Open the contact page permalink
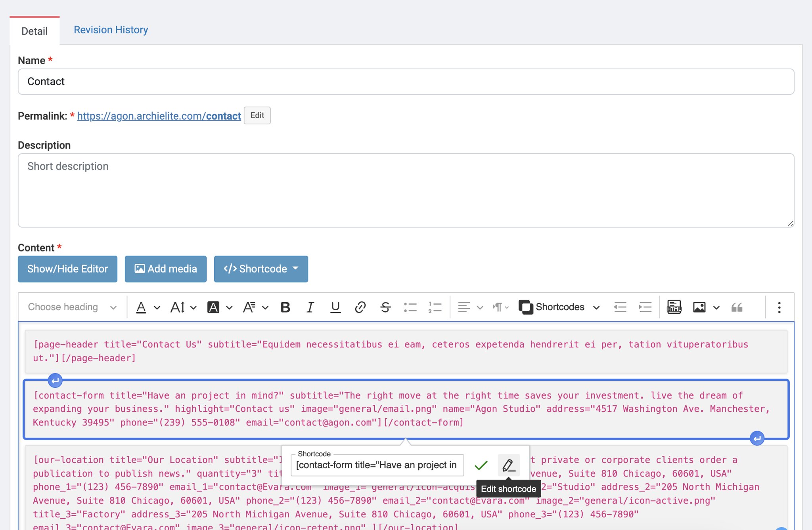Image resolution: width=812 pixels, height=530 pixels. (159, 116)
